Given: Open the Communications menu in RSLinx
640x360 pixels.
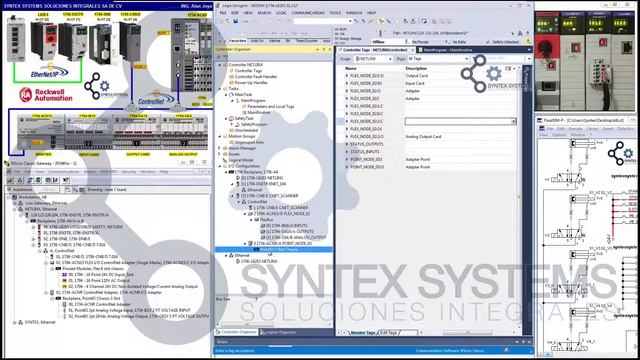Looking at the screenshot, I should click(x=64, y=172).
